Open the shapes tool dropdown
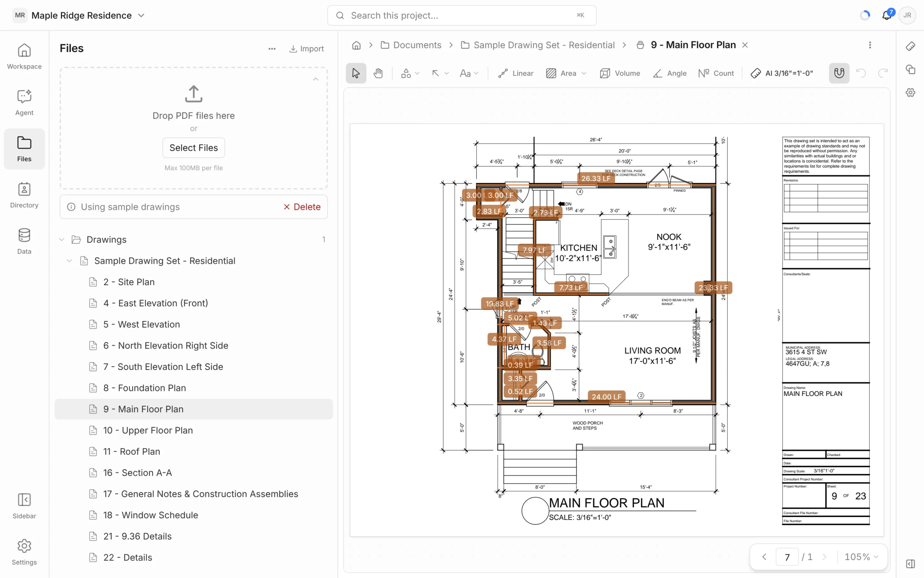Viewport: 924px width, 578px height. pos(410,73)
